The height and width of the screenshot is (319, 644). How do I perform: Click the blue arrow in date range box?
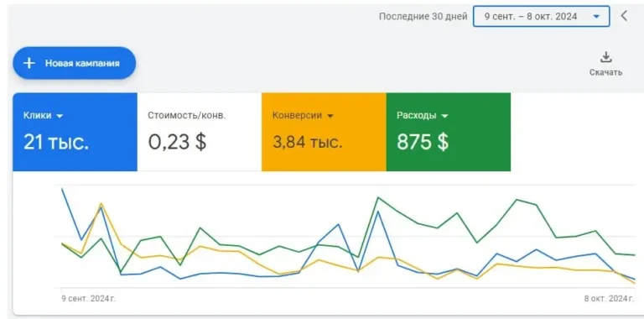click(x=596, y=17)
